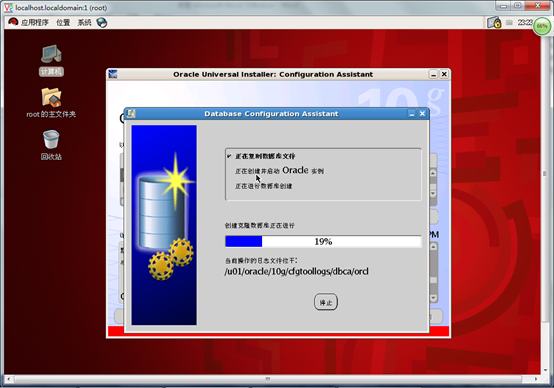The width and height of the screenshot is (554, 388).
Task: Click the 正在复制数据库文件 step text
Action: [265, 156]
